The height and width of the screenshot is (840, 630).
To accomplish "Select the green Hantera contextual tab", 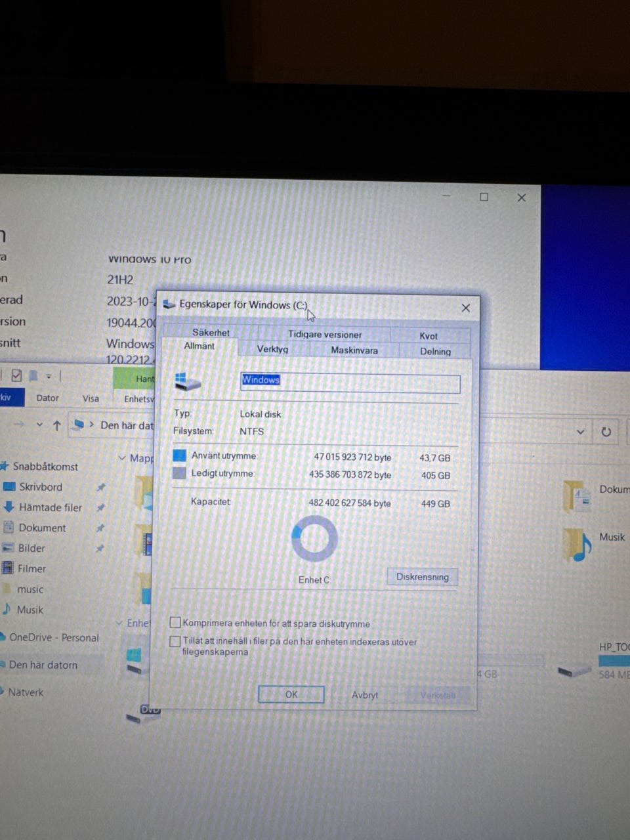I will pyautogui.click(x=135, y=379).
